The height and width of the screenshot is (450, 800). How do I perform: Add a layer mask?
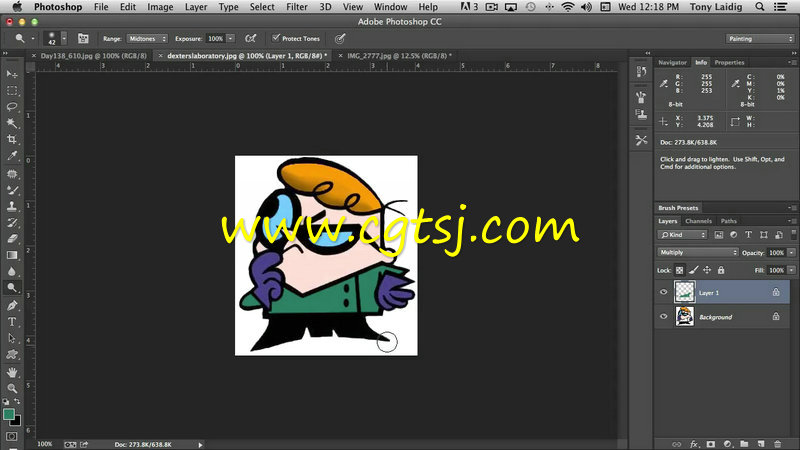click(x=711, y=444)
